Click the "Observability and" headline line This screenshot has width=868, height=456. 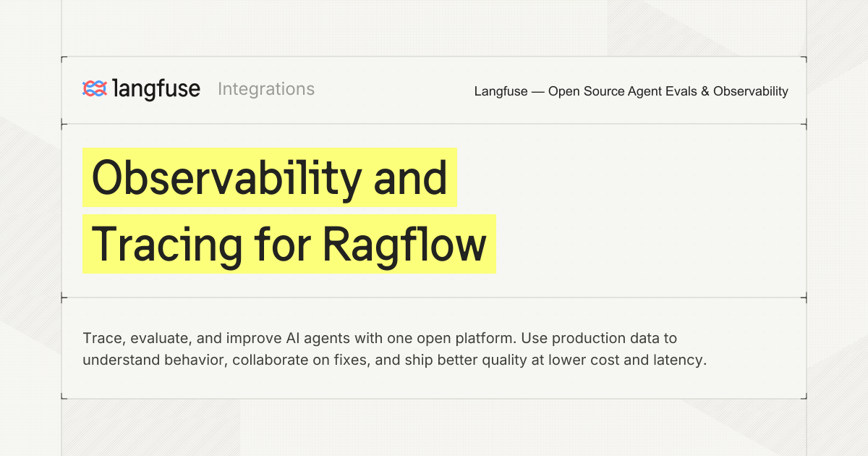click(269, 177)
